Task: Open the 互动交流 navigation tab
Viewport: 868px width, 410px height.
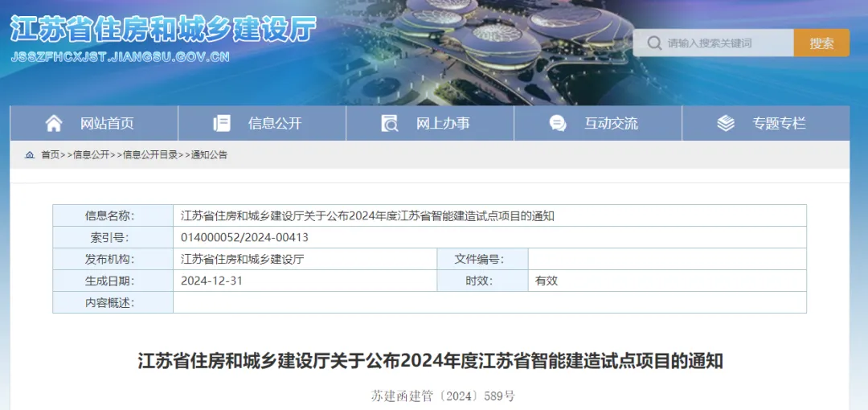Action: point(598,123)
